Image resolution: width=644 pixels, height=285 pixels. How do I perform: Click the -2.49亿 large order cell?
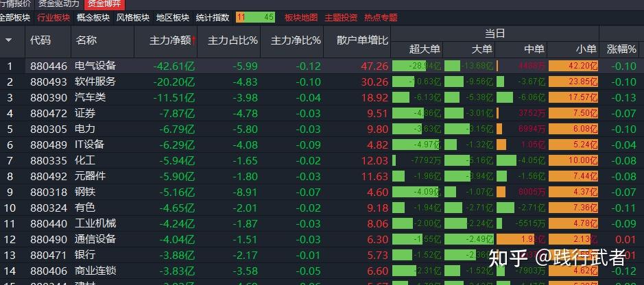(x=469, y=239)
